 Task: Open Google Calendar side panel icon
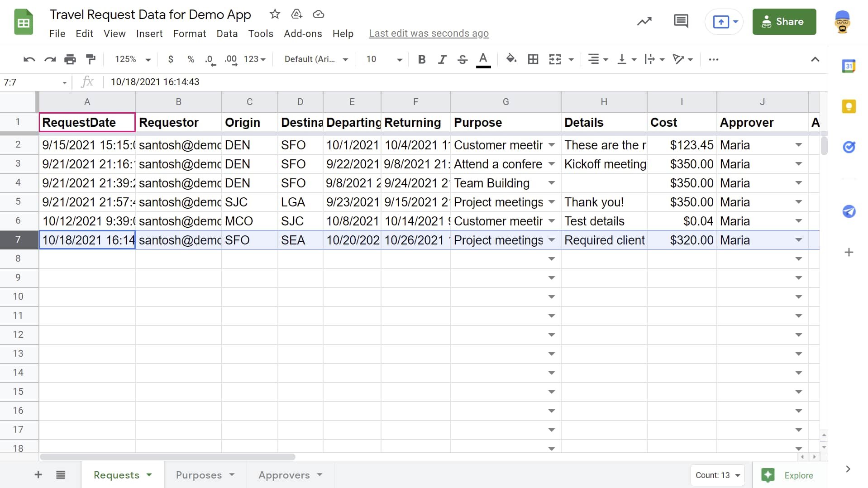pos(849,66)
